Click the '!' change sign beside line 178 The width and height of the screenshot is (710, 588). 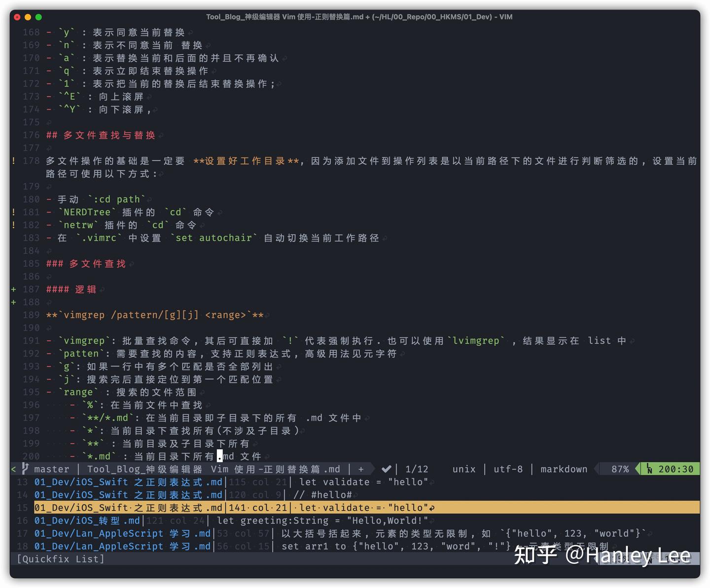point(13,161)
